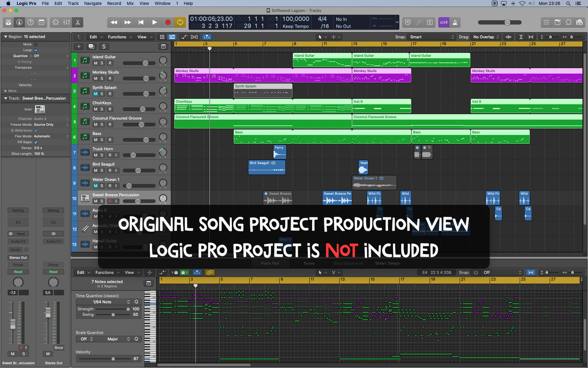The width and height of the screenshot is (588, 368).
Task: Open Quick Help question mark icon
Action: [x=30, y=22]
